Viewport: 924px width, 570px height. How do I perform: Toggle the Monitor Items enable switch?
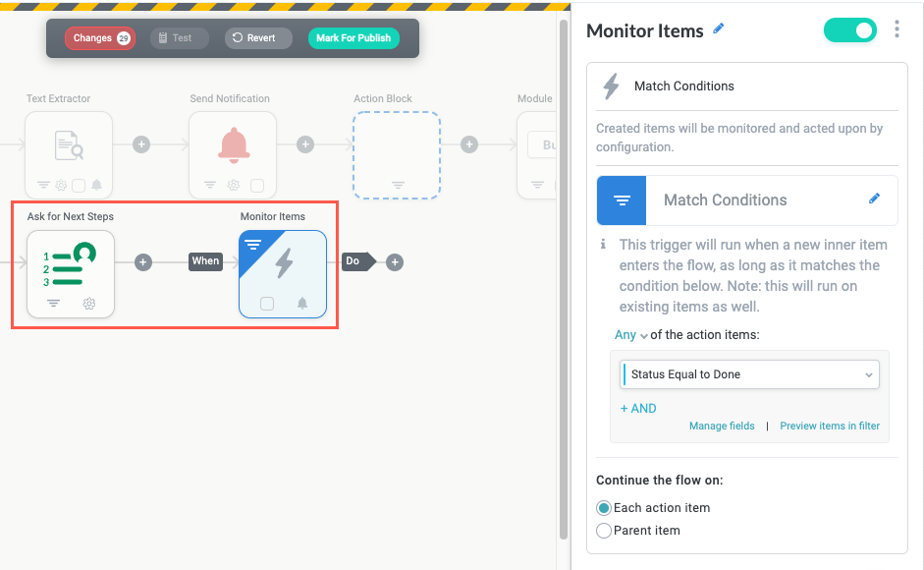click(x=849, y=30)
